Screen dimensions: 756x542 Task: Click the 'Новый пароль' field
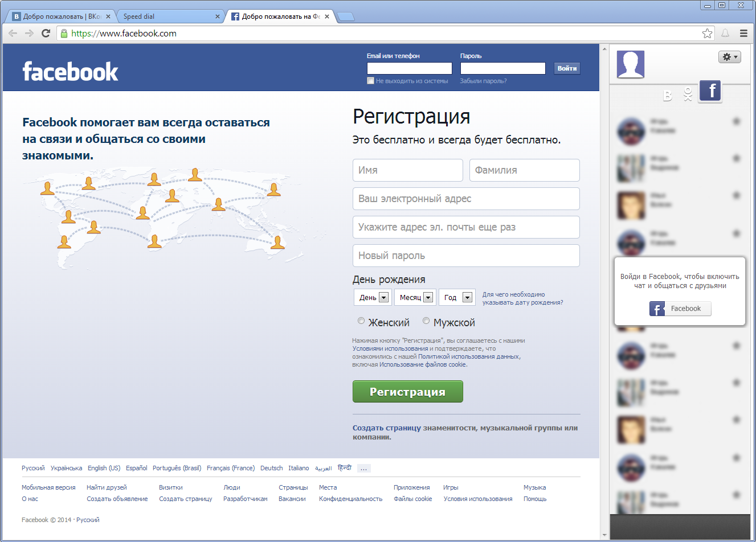click(x=466, y=256)
